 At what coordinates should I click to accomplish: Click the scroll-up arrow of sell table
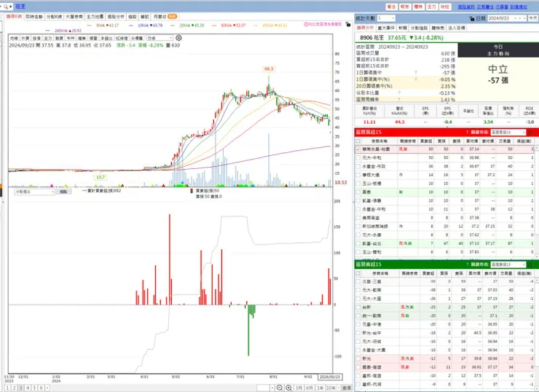[x=537, y=281]
